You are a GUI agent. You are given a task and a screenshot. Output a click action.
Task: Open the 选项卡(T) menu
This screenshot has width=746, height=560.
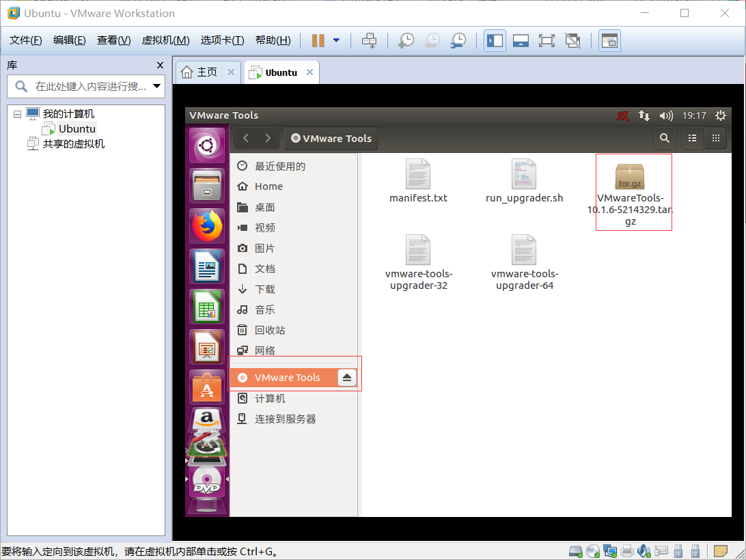tap(222, 40)
